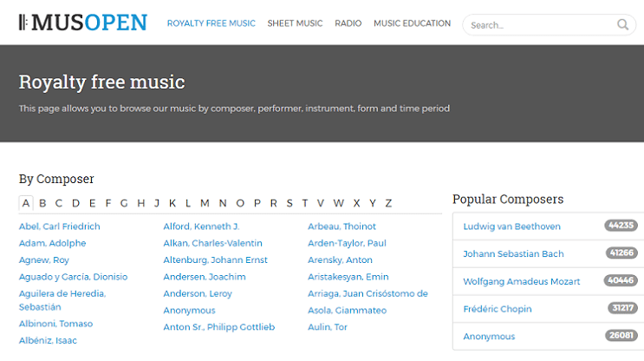Select the active letter A tab
The image size is (644, 361).
coord(26,203)
